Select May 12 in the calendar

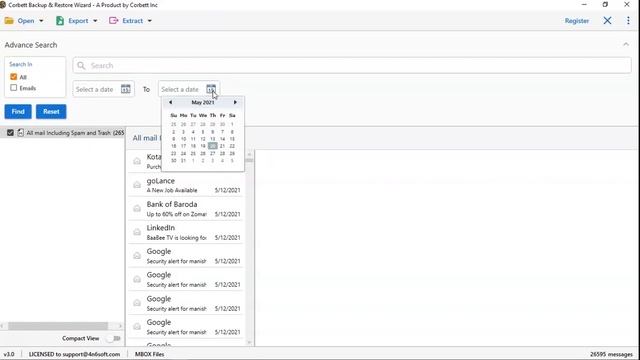click(x=203, y=139)
